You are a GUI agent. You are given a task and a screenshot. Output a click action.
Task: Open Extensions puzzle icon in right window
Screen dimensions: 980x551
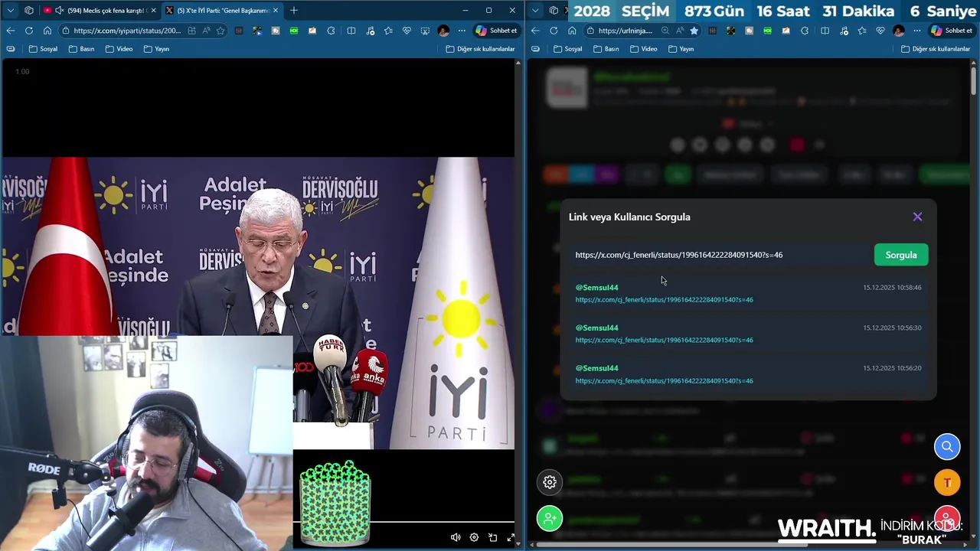click(x=805, y=31)
